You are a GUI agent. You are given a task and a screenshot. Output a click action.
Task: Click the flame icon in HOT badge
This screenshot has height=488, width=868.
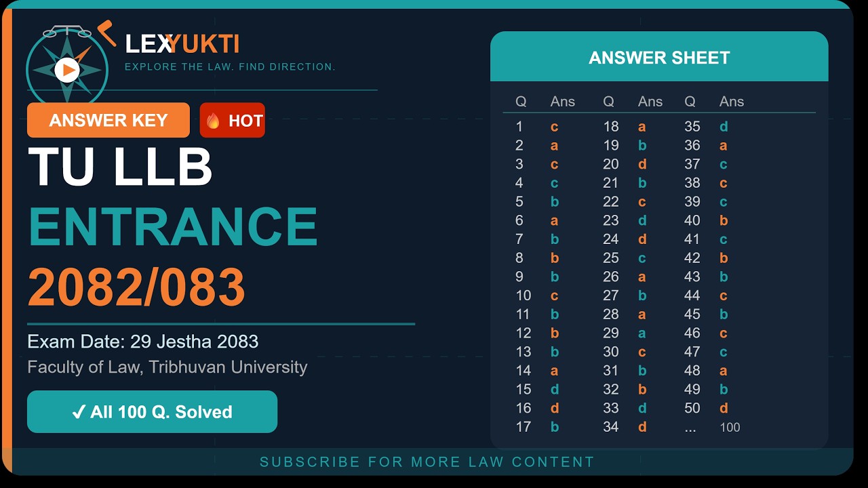[x=214, y=121]
